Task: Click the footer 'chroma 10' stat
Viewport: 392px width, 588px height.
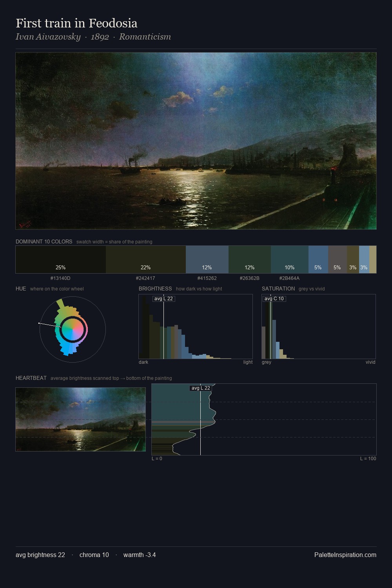Action: pos(94,555)
